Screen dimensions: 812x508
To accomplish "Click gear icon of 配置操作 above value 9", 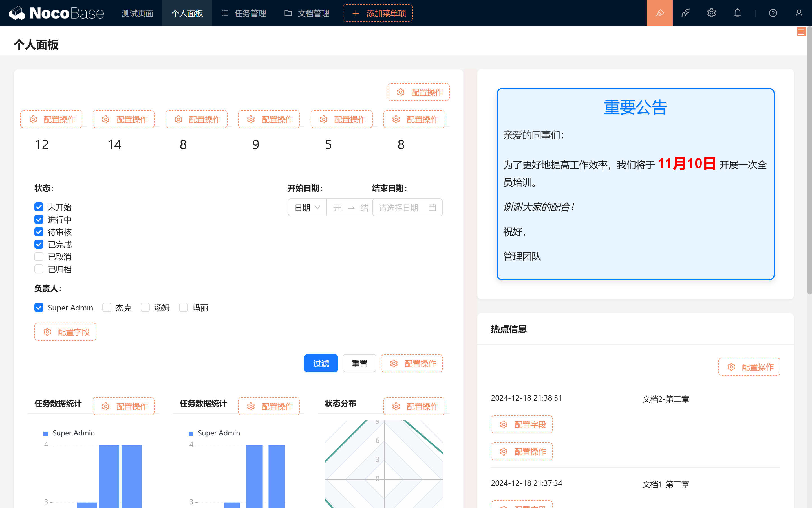I will coord(251,119).
